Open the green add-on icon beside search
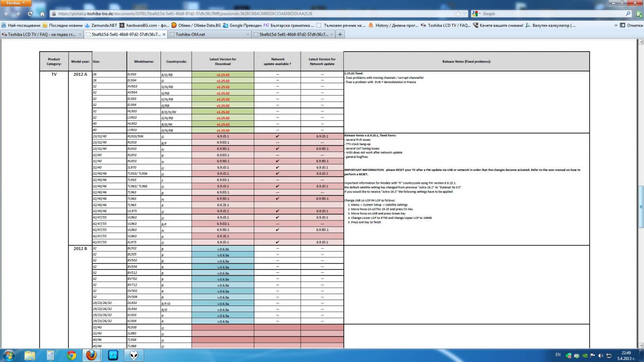Screen dimensions: 644x362 (x=639, y=14)
